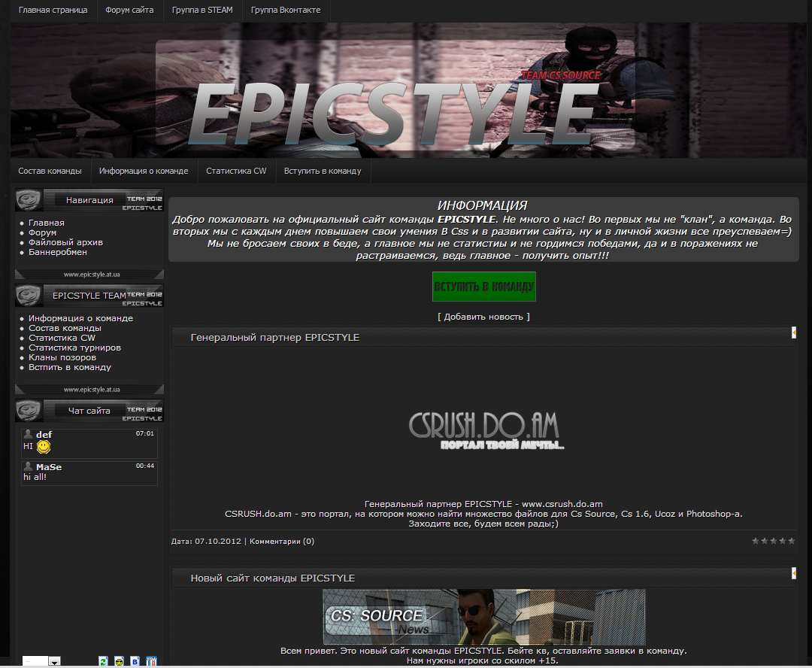Click the green ВСТУПИТЬ В КОМАНДУ button

(483, 287)
